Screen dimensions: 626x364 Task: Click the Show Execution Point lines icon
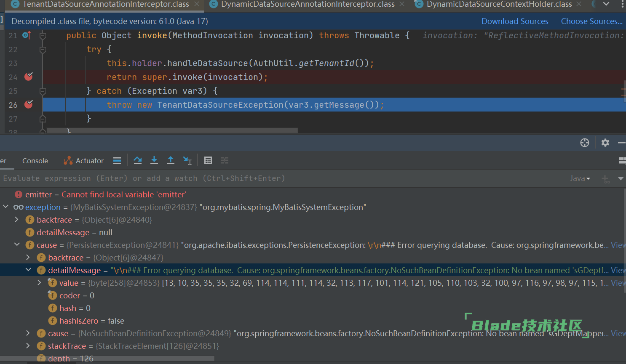point(117,160)
